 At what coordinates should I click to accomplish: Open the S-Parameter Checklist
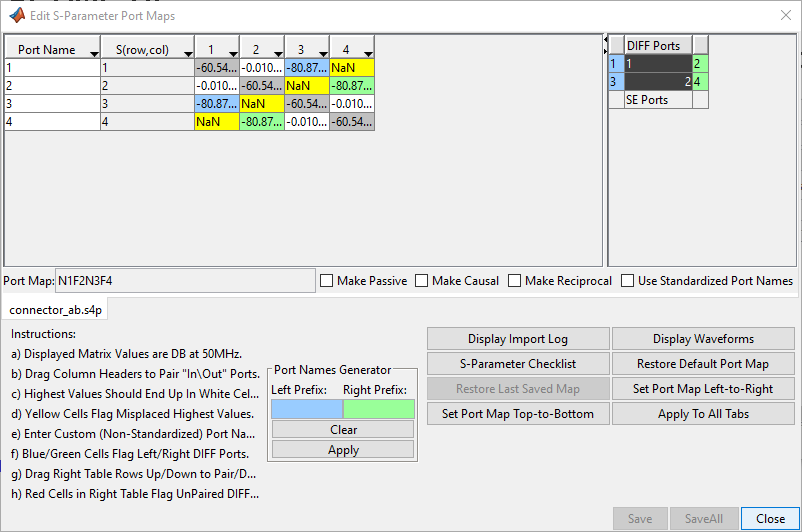518,364
